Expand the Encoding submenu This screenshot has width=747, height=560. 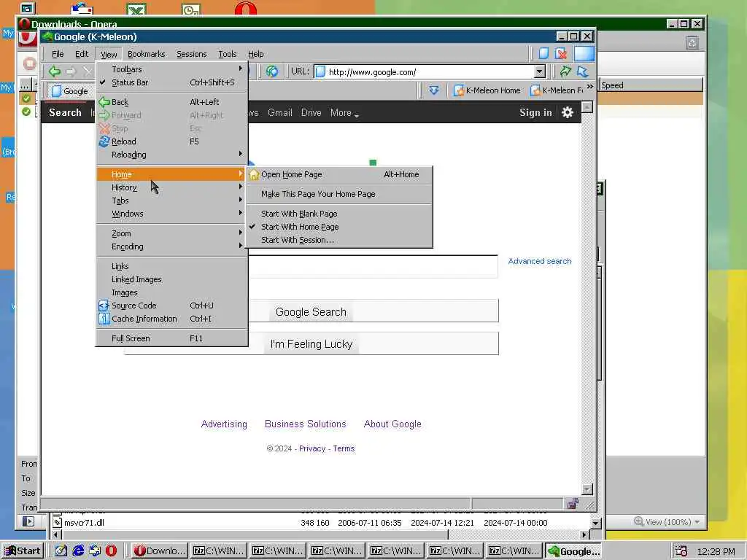171,246
